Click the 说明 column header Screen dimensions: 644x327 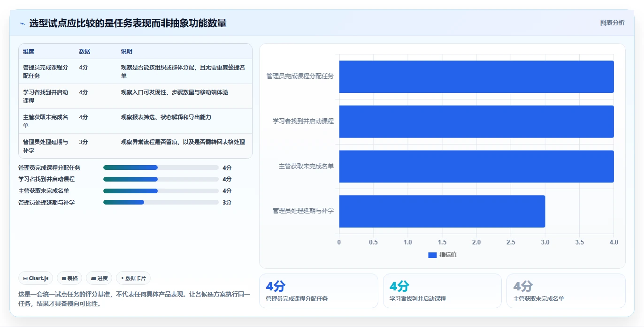(127, 52)
